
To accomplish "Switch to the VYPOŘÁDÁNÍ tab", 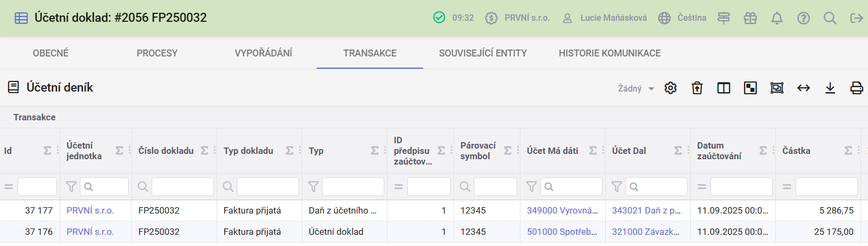I will coord(263,53).
